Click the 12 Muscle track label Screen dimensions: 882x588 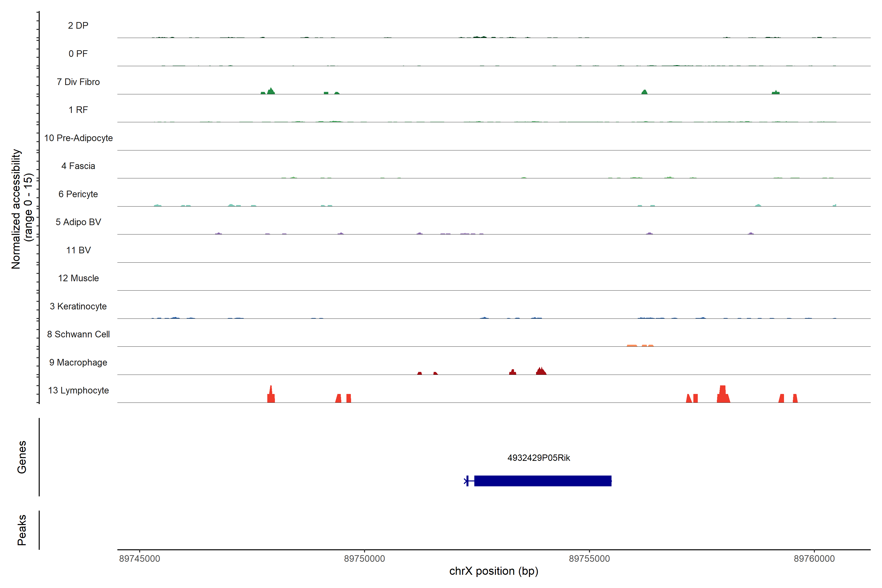click(x=78, y=278)
